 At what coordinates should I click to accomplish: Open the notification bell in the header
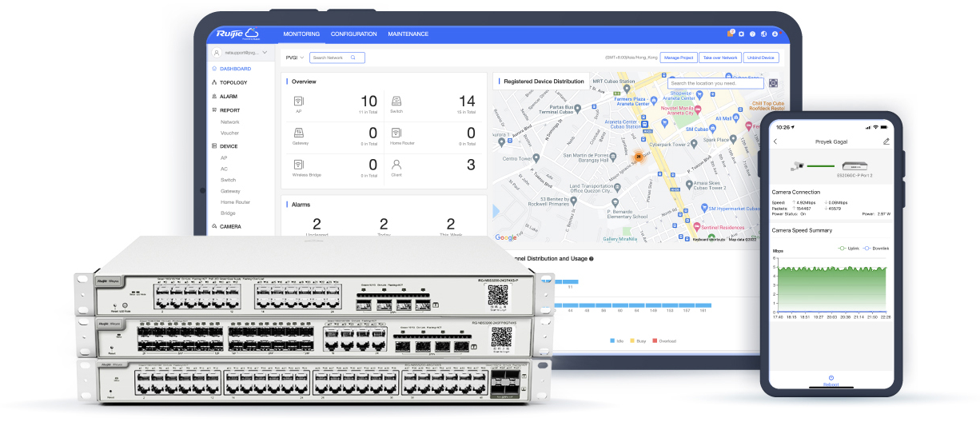click(x=730, y=34)
